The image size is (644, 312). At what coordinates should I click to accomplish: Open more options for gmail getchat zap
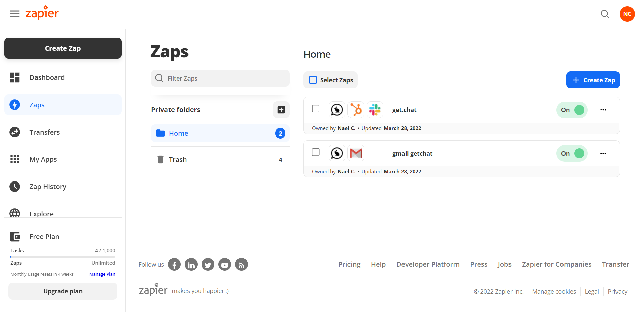point(603,153)
